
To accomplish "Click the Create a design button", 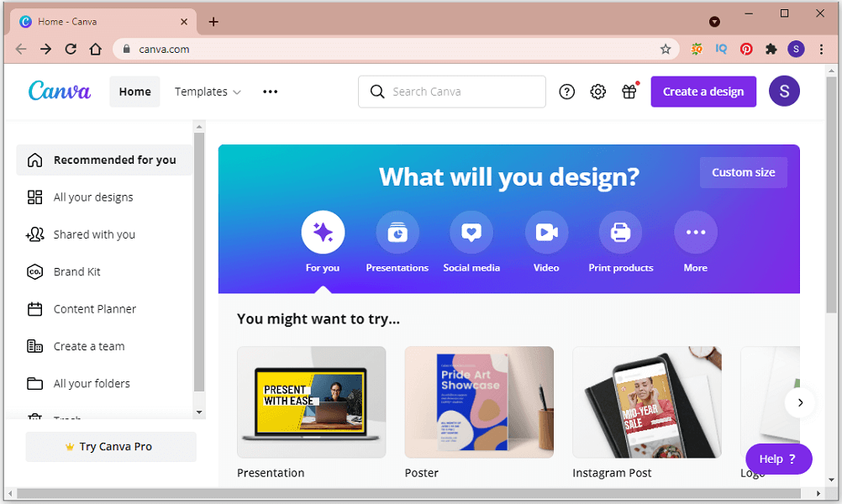I will [703, 92].
